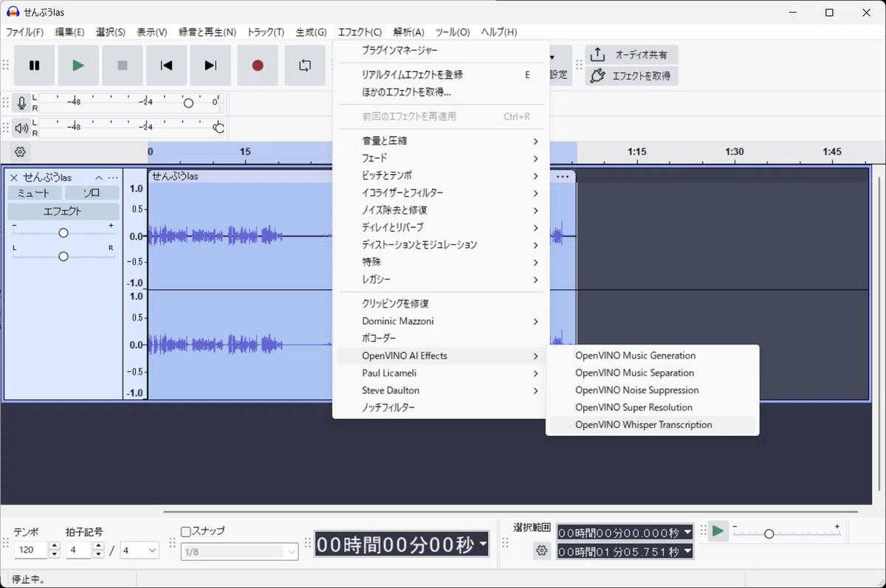Image resolution: width=886 pixels, height=588 pixels.
Task: Start recording with the red Record button
Action: point(258,66)
